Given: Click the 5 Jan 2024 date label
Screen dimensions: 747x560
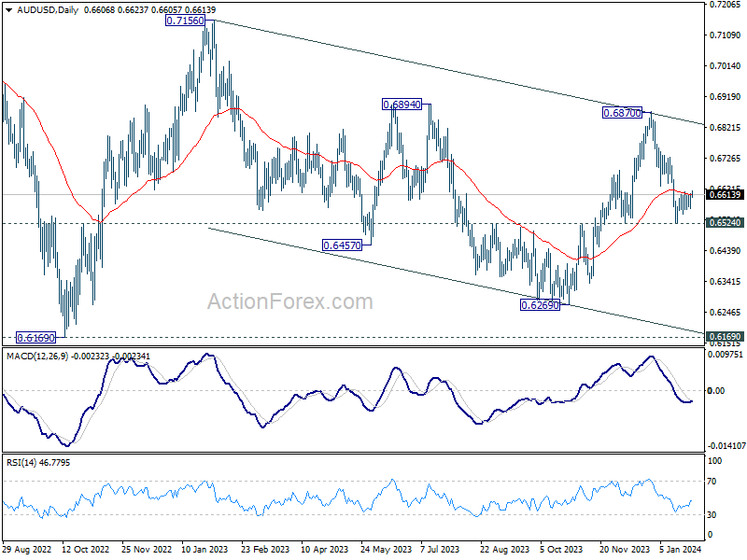Looking at the screenshot, I should [681, 549].
